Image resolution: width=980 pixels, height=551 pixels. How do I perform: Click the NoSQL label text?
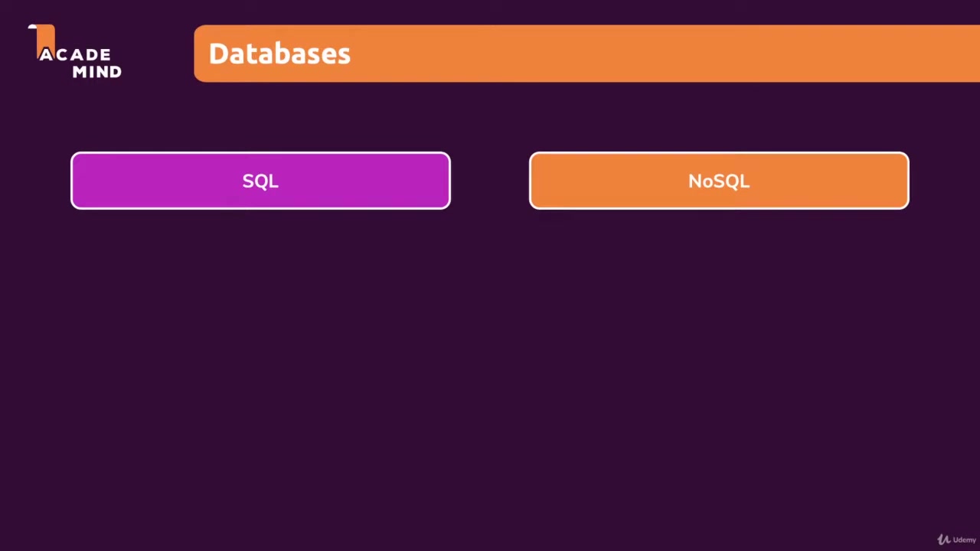click(718, 181)
